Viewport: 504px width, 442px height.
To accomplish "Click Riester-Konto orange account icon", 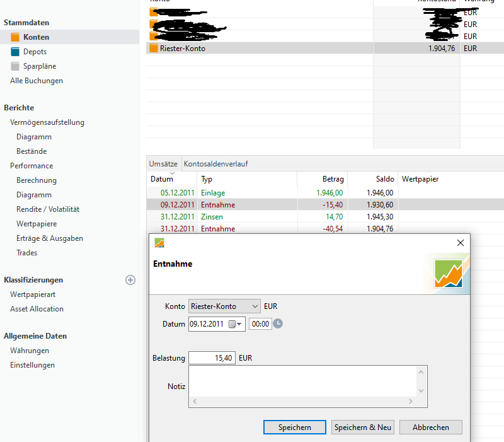I will pyautogui.click(x=154, y=49).
